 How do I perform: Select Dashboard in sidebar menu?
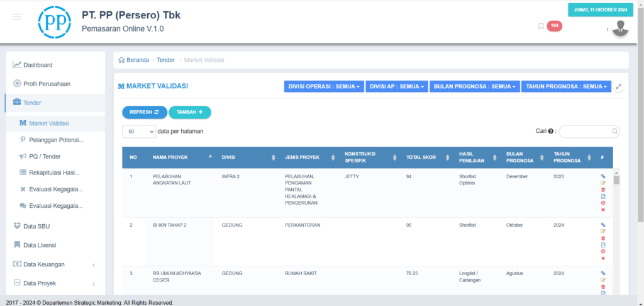(38, 65)
